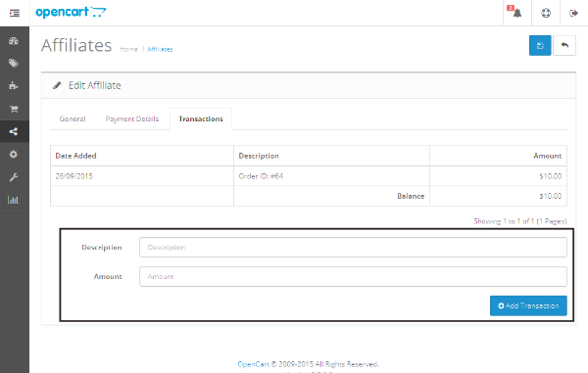The height and width of the screenshot is (373, 588).
Task: Click the cancel back-arrow button
Action: 564,45
